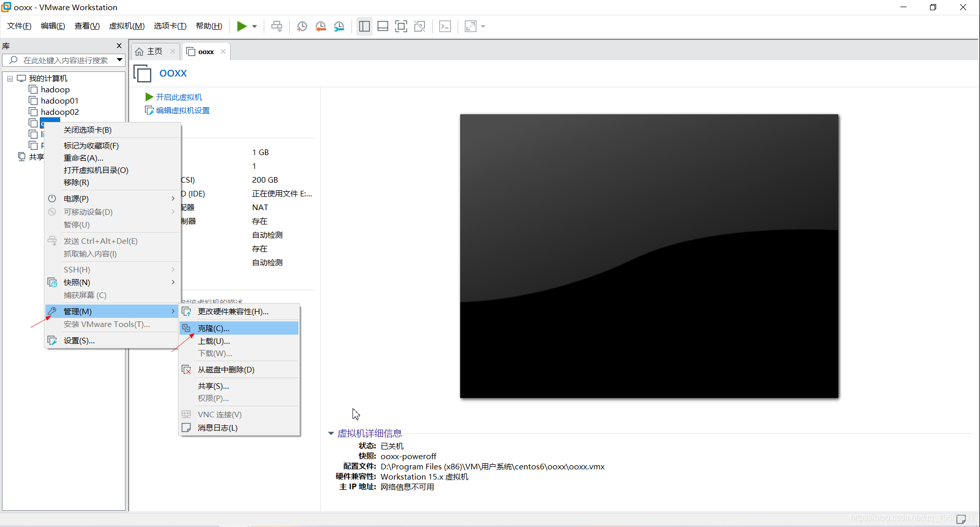Expand the 快照(N) submenu
The image size is (980, 527).
point(113,283)
